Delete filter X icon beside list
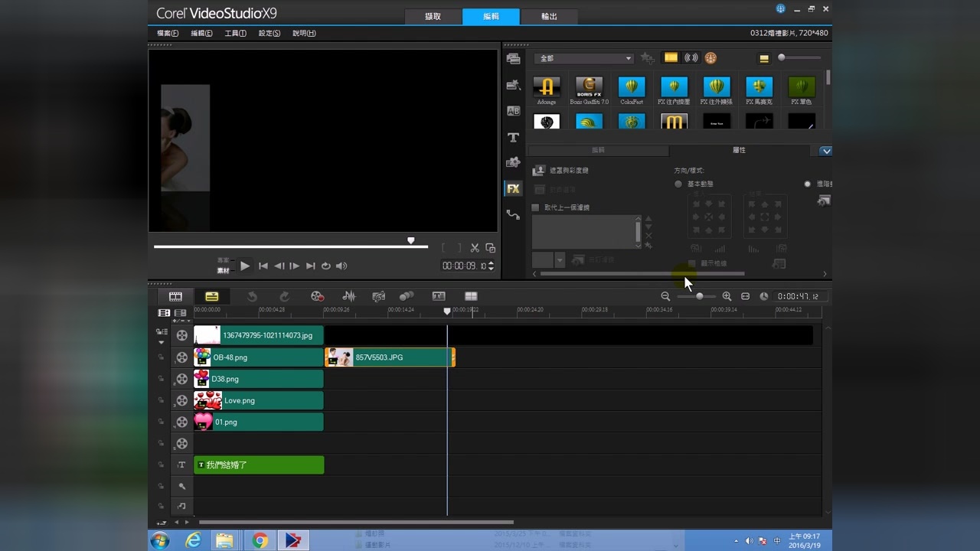980x551 pixels. pyautogui.click(x=648, y=236)
